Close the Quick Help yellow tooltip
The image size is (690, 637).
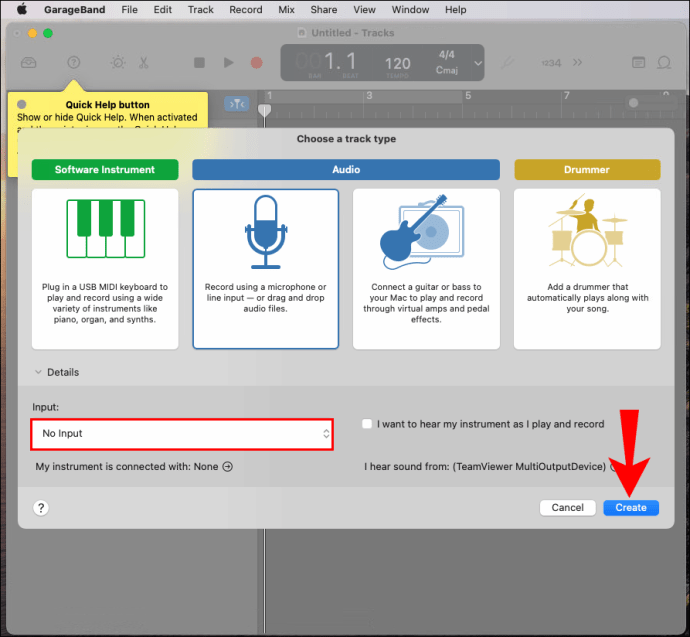tap(22, 104)
